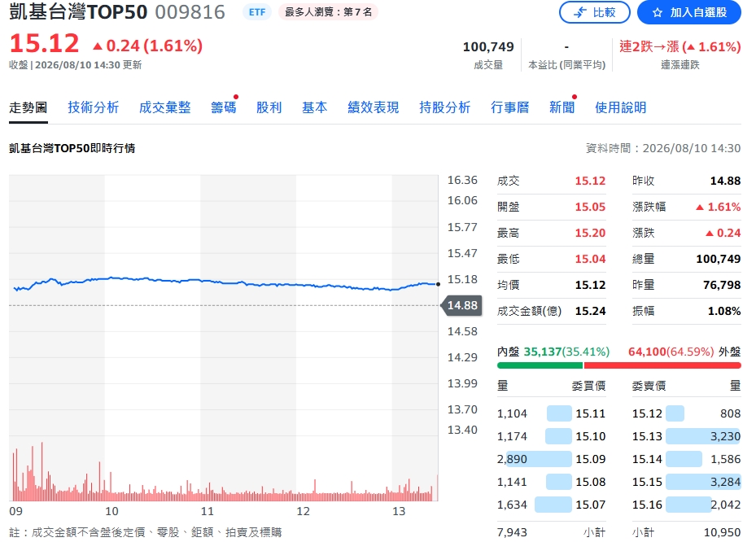Add stock via 加入自選股 button
The image size is (756, 542).
coord(689,12)
